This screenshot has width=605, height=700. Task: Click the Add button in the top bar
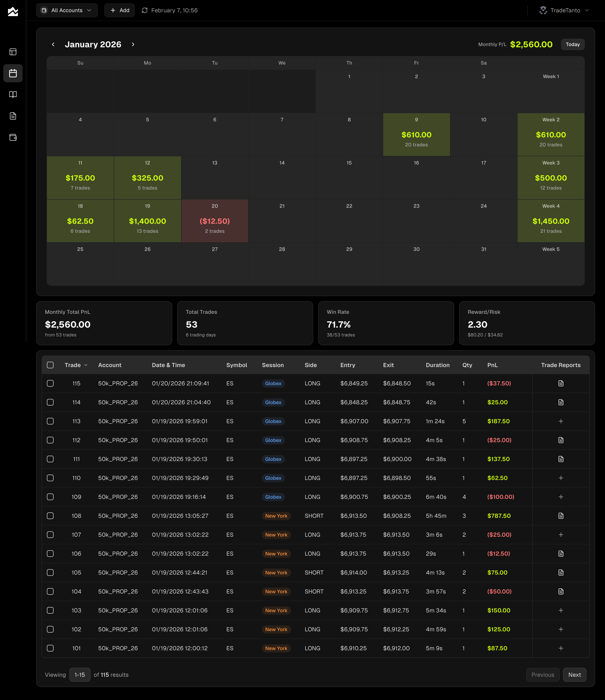tap(119, 10)
